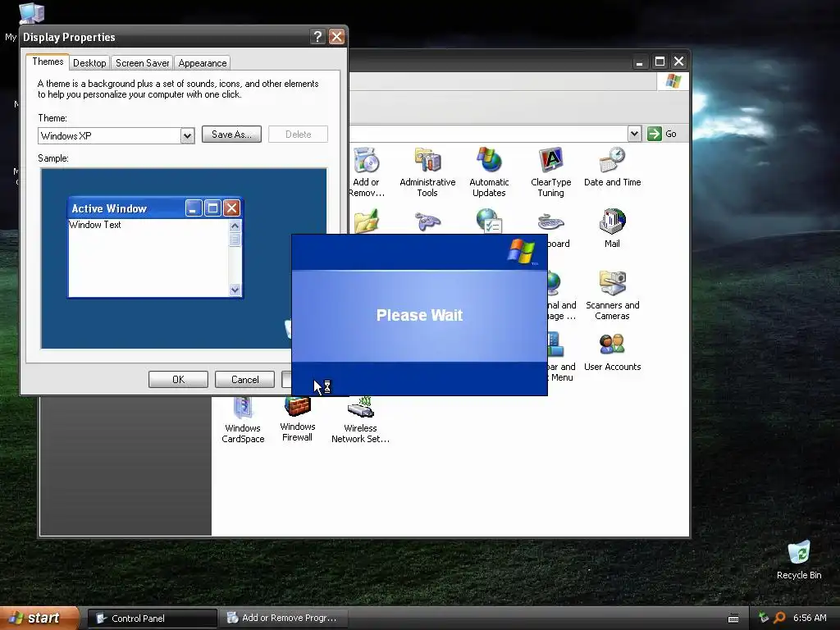Switch to Control Panel taskbar button
Screen dimensions: 840x630
(x=153, y=619)
